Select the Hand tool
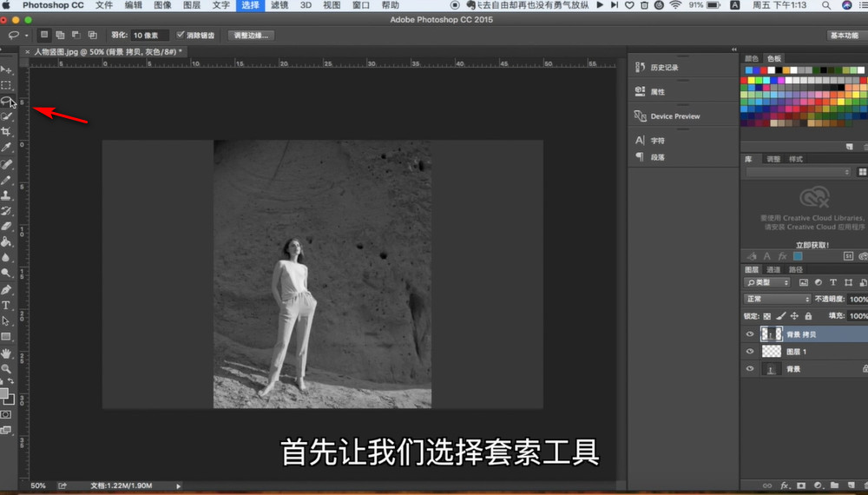 click(x=6, y=353)
